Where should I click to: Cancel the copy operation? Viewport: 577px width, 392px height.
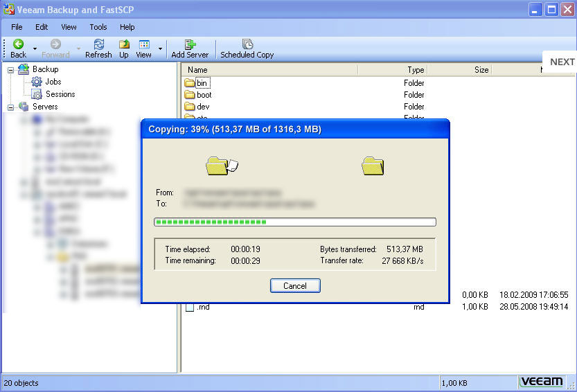[x=295, y=285]
